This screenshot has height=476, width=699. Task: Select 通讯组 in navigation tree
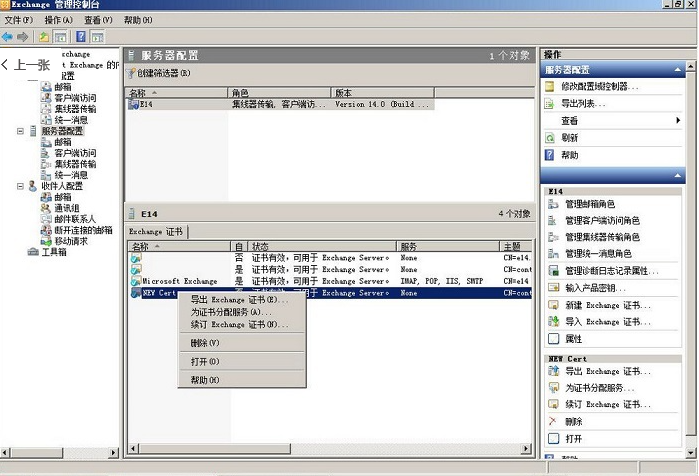coord(66,208)
